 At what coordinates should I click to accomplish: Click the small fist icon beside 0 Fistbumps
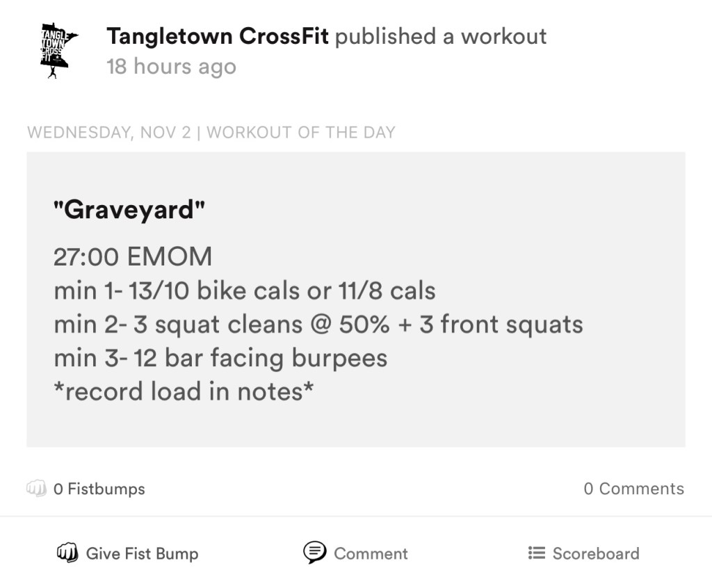point(35,489)
